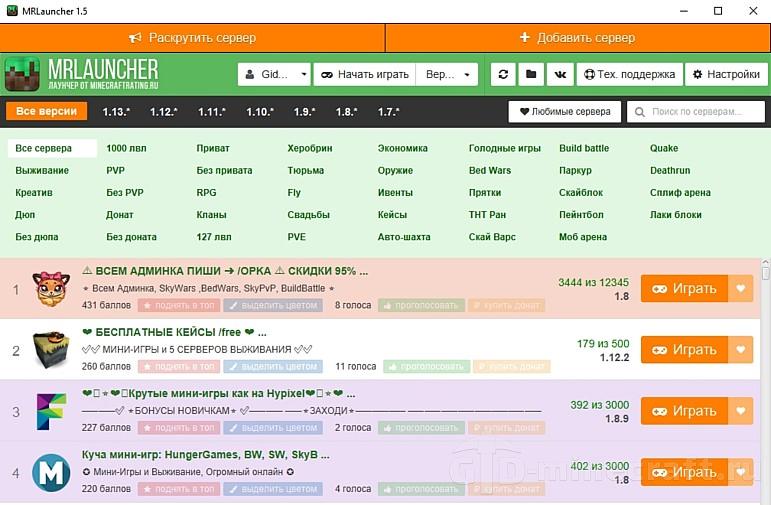Expand the Вер... version dropdown
The image size is (771, 505).
447,75
